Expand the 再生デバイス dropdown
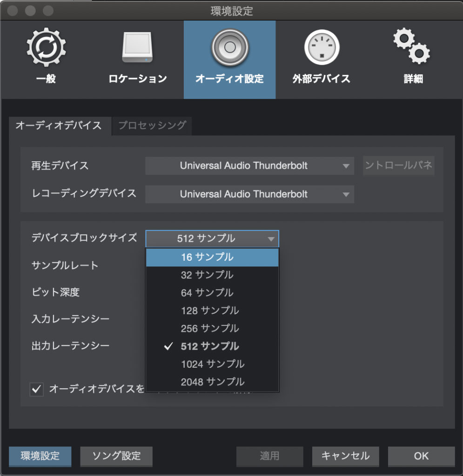The width and height of the screenshot is (463, 476). tap(249, 166)
